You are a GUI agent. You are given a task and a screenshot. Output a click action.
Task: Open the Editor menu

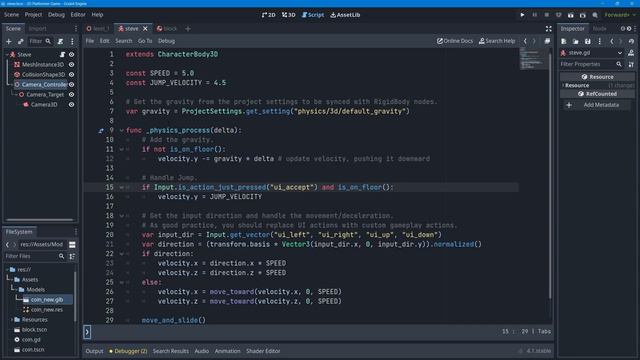click(78, 15)
